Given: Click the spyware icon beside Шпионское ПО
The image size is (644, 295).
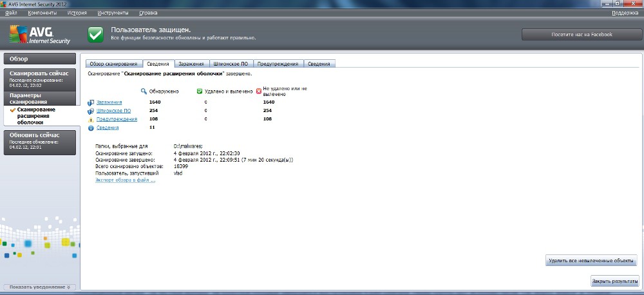Looking at the screenshot, I should pyautogui.click(x=91, y=111).
